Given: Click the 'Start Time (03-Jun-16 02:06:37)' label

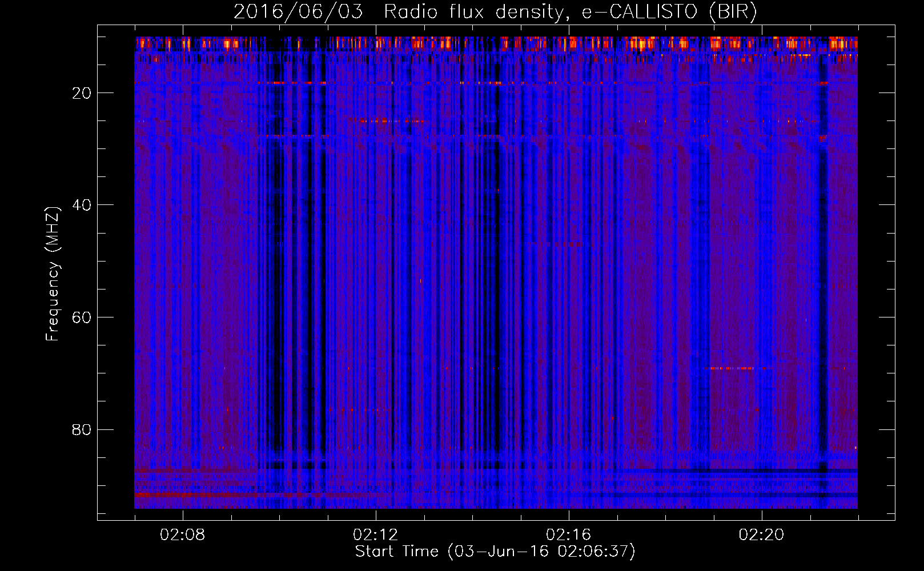Looking at the screenshot, I should pos(495,552).
